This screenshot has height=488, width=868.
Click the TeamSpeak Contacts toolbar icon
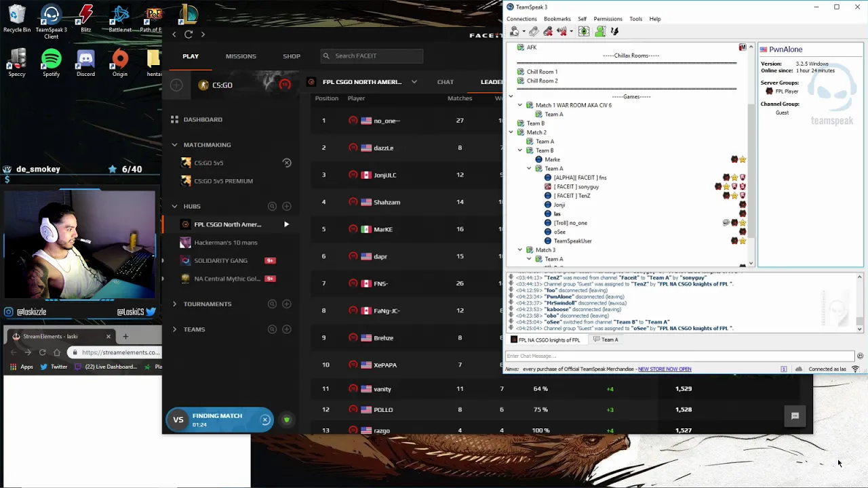click(599, 31)
